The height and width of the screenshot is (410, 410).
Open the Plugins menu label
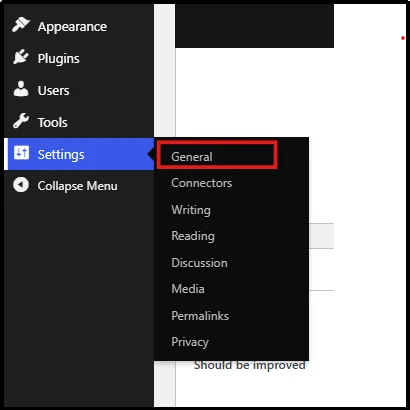59,59
